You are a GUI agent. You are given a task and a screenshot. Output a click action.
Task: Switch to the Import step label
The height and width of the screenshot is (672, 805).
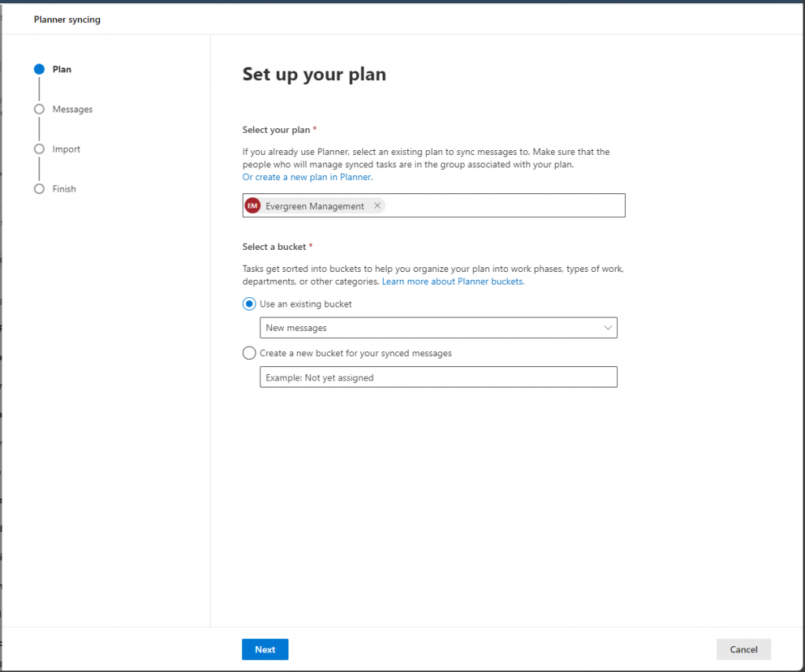point(66,149)
